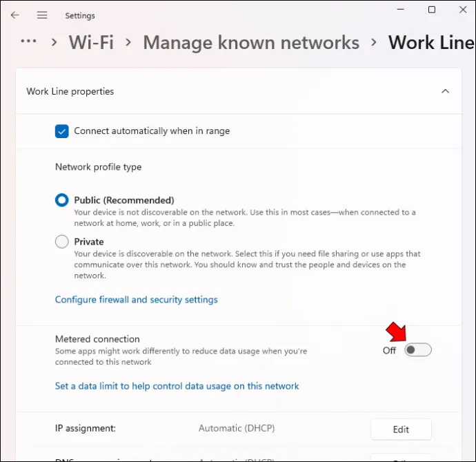
Task: Open the hamburger navigation menu
Action: click(x=42, y=15)
